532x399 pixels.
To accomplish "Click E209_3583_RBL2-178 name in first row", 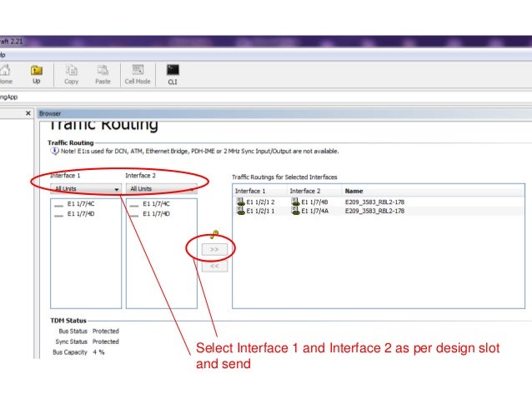I will pos(374,202).
